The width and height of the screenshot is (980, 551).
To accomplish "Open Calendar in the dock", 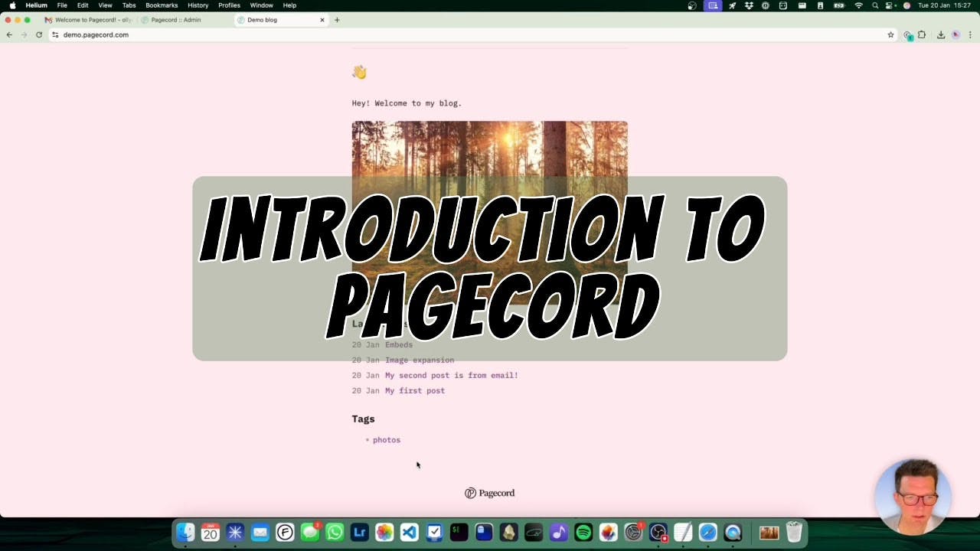I will coord(211,532).
